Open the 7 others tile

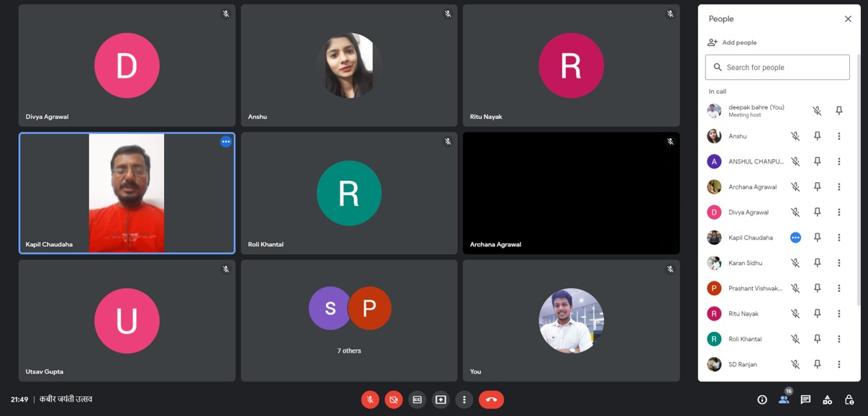[349, 321]
